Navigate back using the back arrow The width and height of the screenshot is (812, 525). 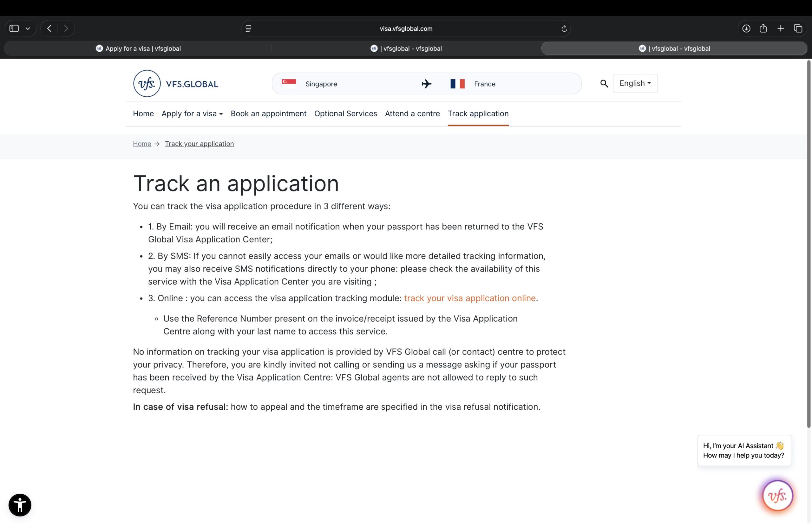[49, 29]
